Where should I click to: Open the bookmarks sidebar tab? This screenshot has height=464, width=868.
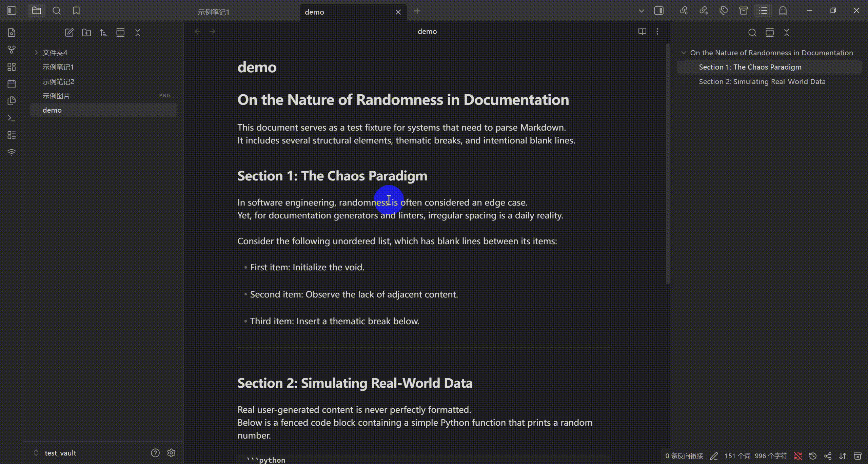point(76,11)
